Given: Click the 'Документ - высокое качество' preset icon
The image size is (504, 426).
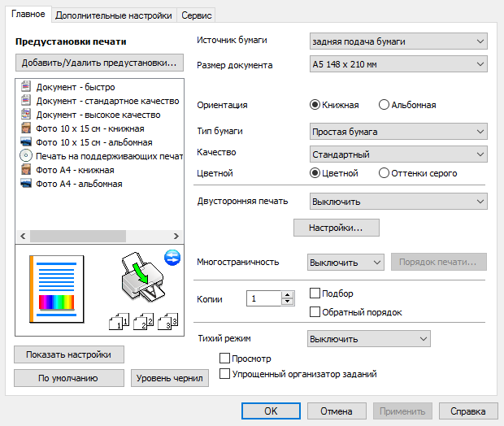Looking at the screenshot, I should pyautogui.click(x=26, y=114).
